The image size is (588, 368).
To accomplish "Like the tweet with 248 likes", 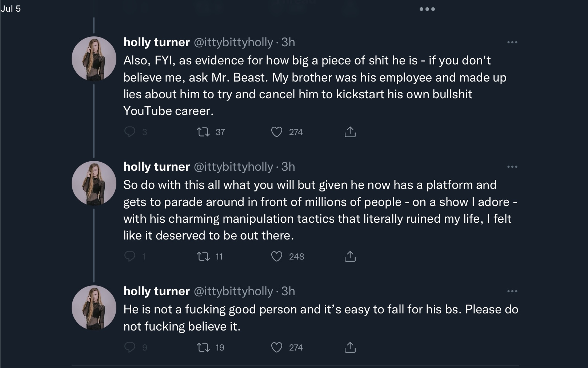I will [x=277, y=256].
